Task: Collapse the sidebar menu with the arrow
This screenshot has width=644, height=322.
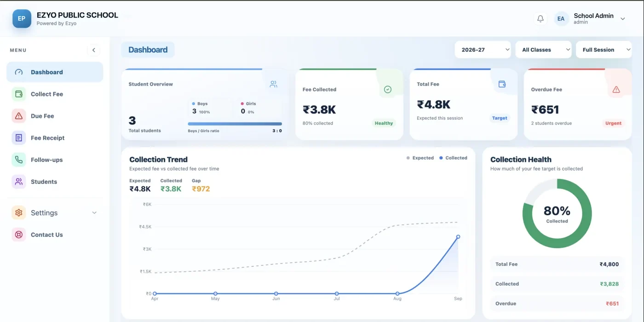Action: pyautogui.click(x=93, y=50)
